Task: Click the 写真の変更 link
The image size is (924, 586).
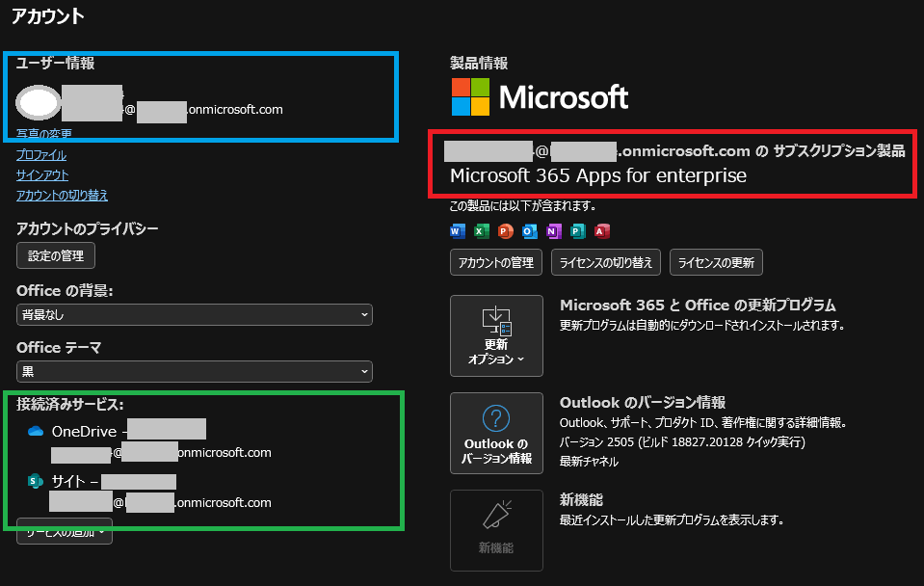Action: (44, 134)
